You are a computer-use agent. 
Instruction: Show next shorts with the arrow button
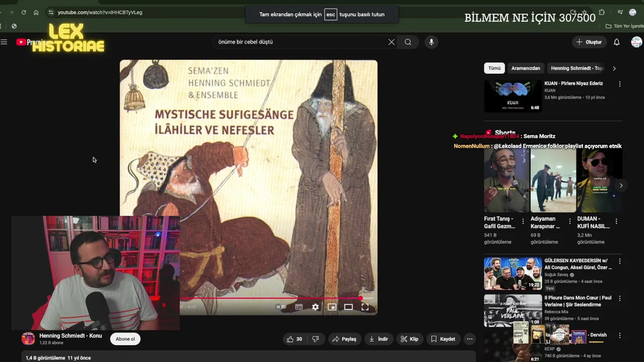point(621,186)
